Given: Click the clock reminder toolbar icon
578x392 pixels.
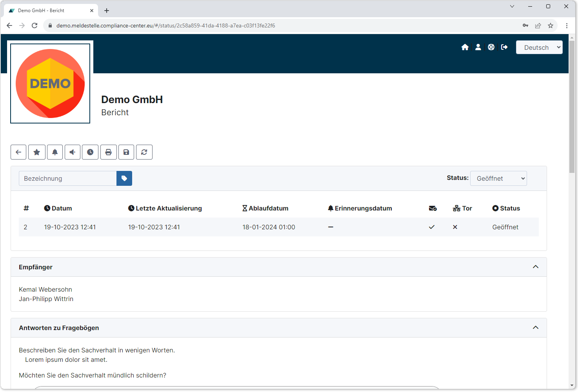Looking at the screenshot, I should 90,152.
